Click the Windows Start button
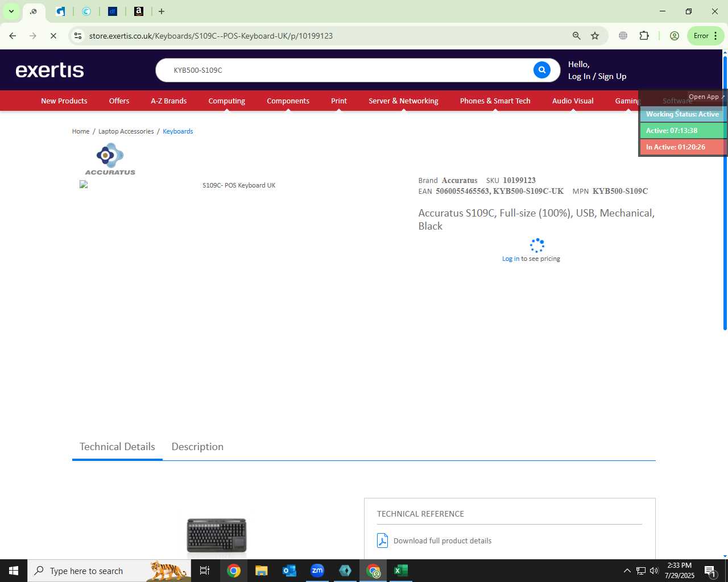Image resolution: width=728 pixels, height=582 pixels. pos(14,571)
